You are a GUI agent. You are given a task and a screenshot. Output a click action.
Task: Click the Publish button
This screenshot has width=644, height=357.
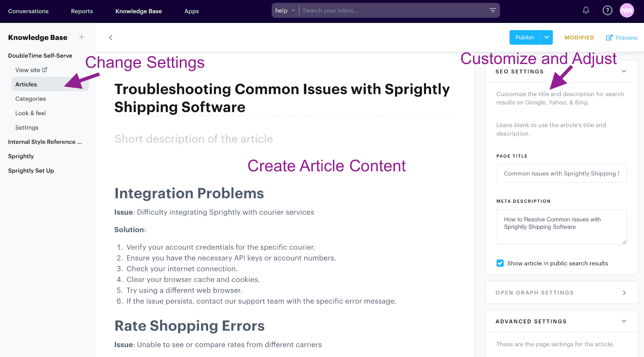coord(524,37)
